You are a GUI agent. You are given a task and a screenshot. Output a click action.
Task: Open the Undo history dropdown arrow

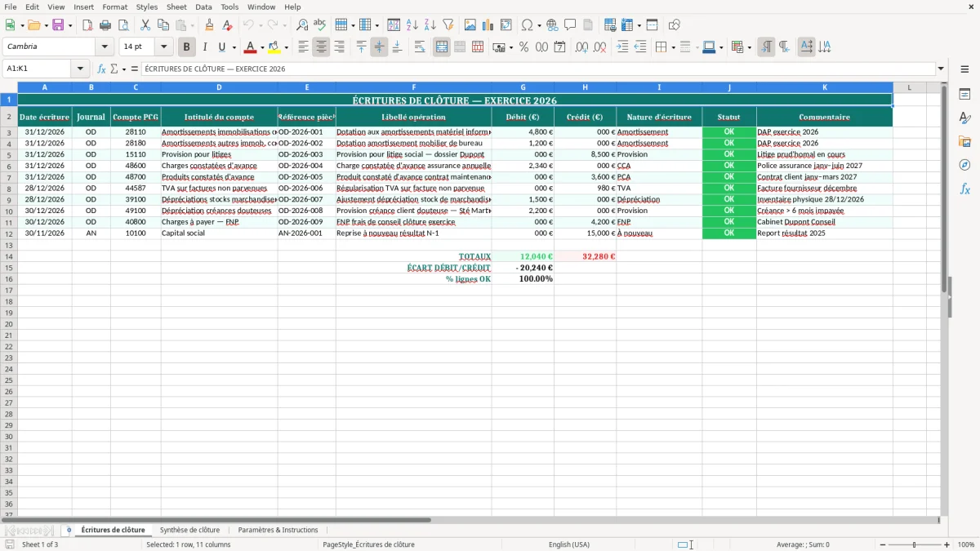261,25
